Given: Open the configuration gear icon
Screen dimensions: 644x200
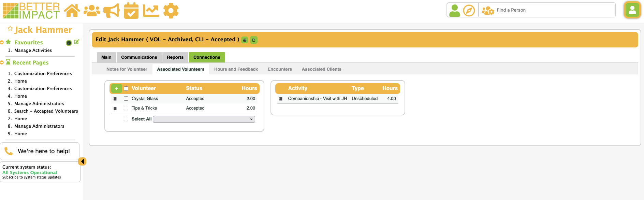Looking at the screenshot, I should coord(171,11).
